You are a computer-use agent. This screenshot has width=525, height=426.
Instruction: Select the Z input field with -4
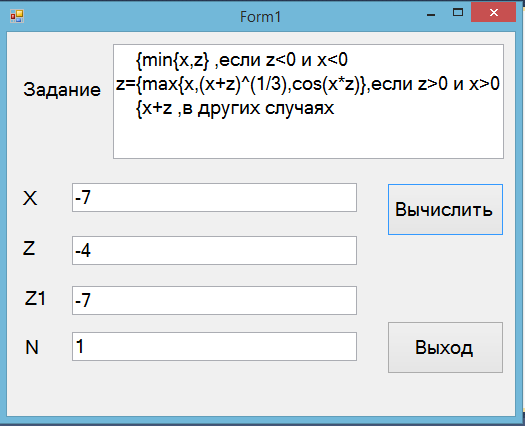(x=214, y=250)
